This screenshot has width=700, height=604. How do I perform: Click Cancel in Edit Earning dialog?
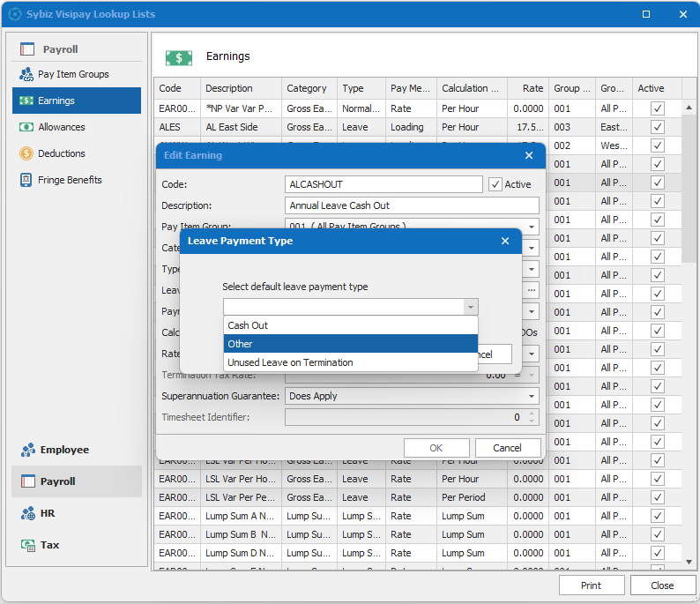(x=507, y=448)
